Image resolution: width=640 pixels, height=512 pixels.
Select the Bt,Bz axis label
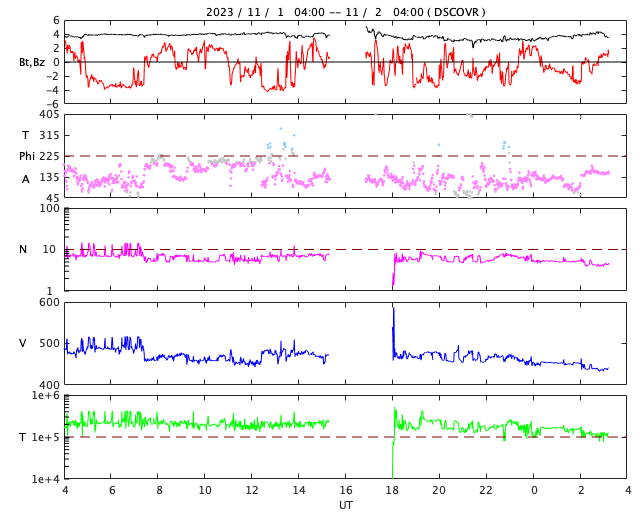click(32, 62)
